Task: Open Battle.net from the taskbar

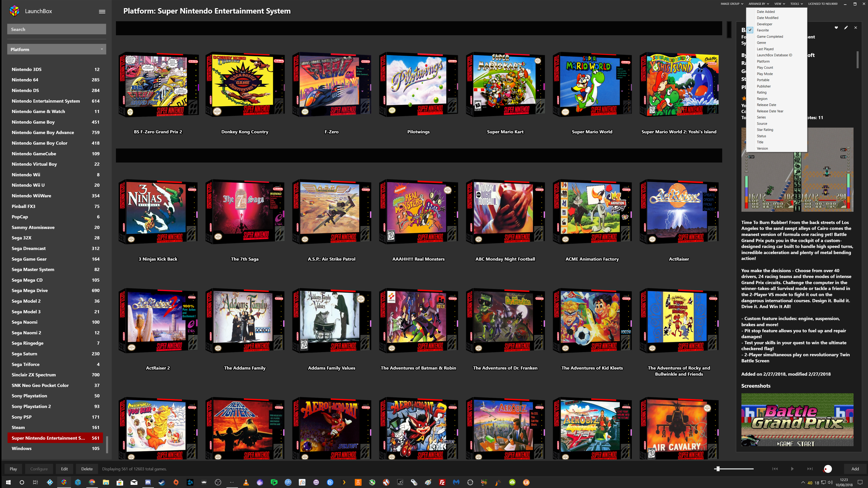Action: point(190,482)
